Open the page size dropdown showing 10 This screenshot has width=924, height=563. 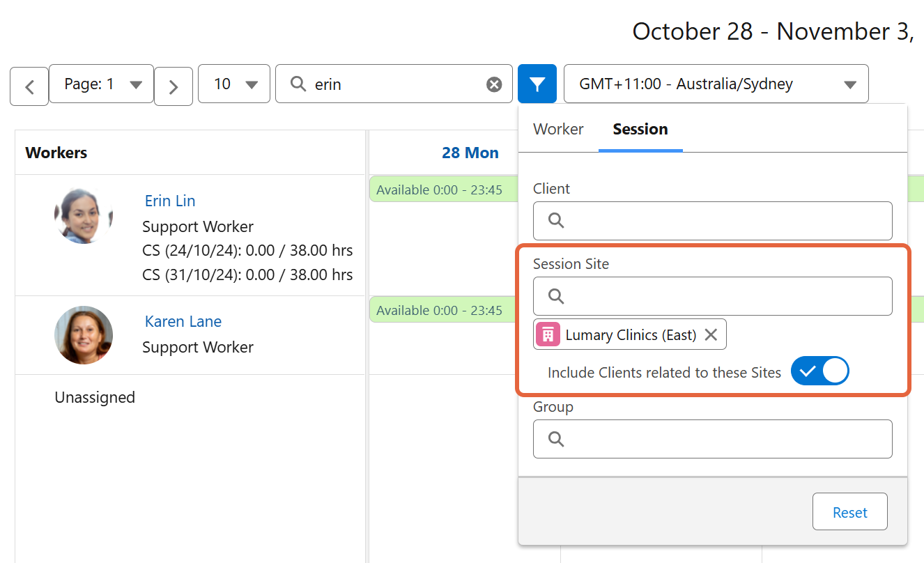point(233,84)
